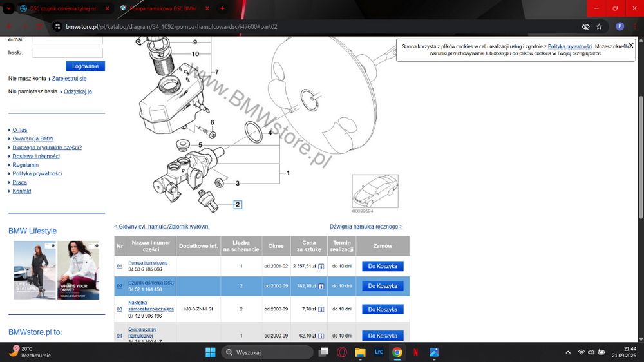Viewport: 644px width, 362px height.
Task: Launch Opera from the taskbar
Action: [342, 352]
